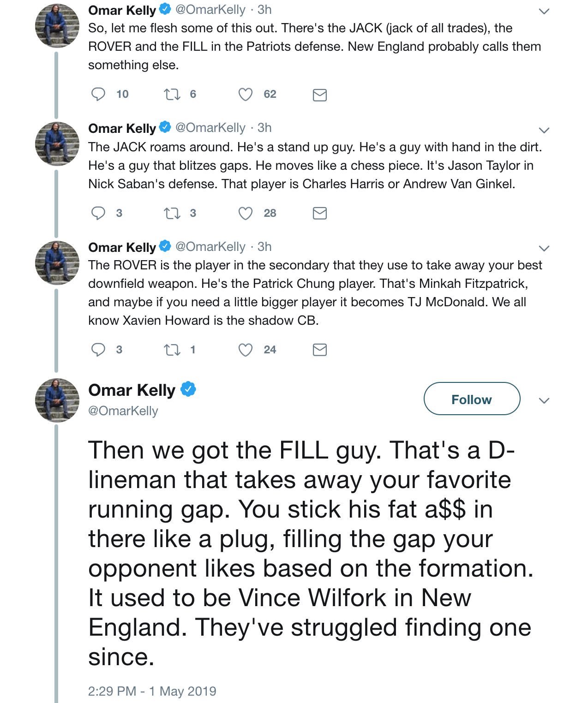The height and width of the screenshot is (703, 588).
Task: Retweet the Charles Harris JACK tweet
Action: [172, 213]
